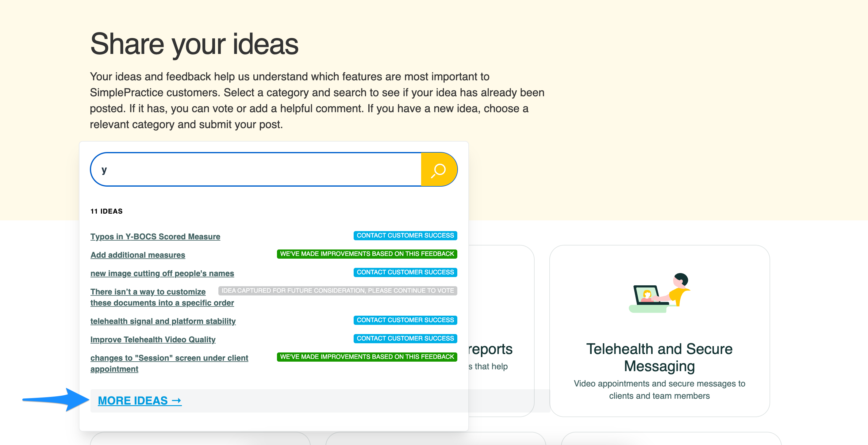
Task: Open 'Typos in Y-BOCS Scored Measure' idea
Action: [x=155, y=236]
